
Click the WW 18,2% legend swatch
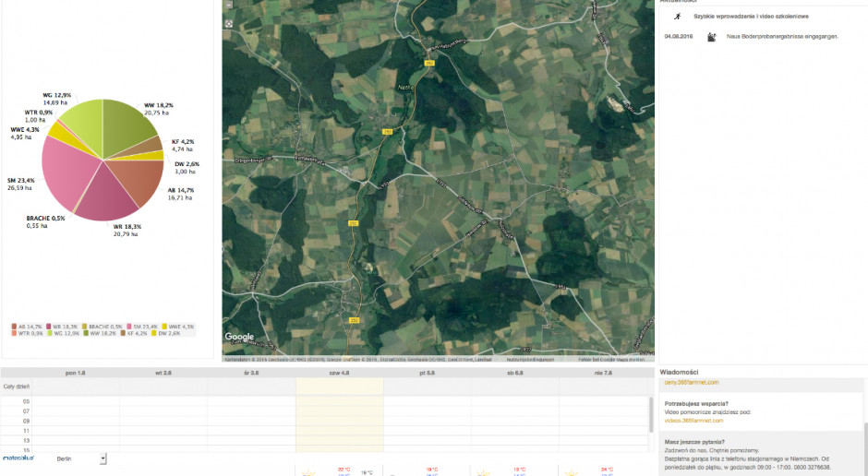[x=86, y=333]
